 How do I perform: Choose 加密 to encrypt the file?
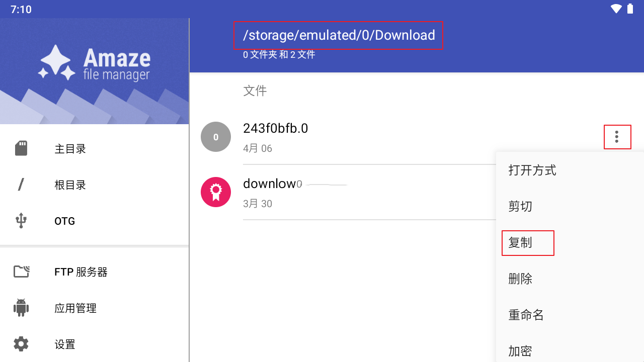tap(520, 351)
